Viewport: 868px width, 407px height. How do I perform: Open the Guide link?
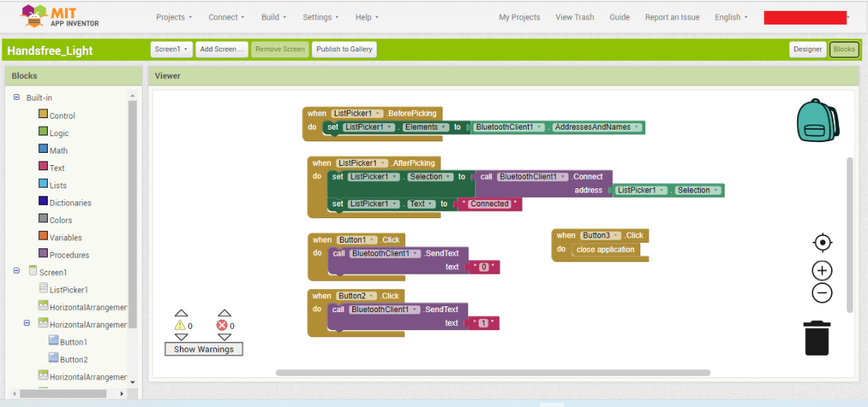tap(619, 17)
